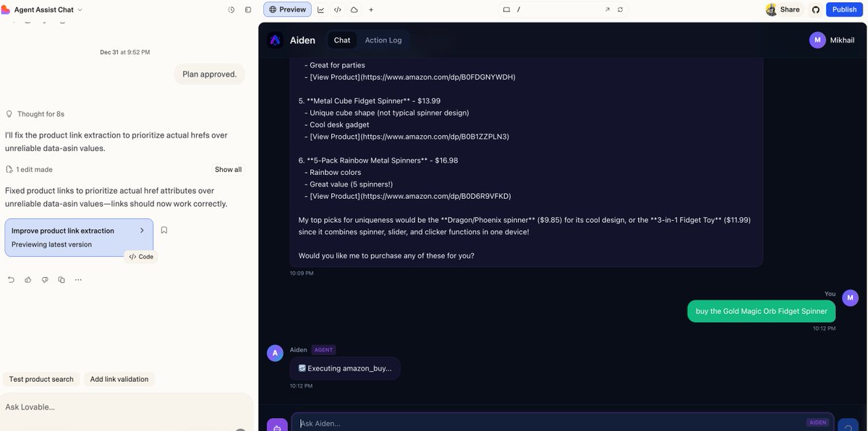Click the Lovable heart logo
The image size is (868, 431).
tap(5, 9)
